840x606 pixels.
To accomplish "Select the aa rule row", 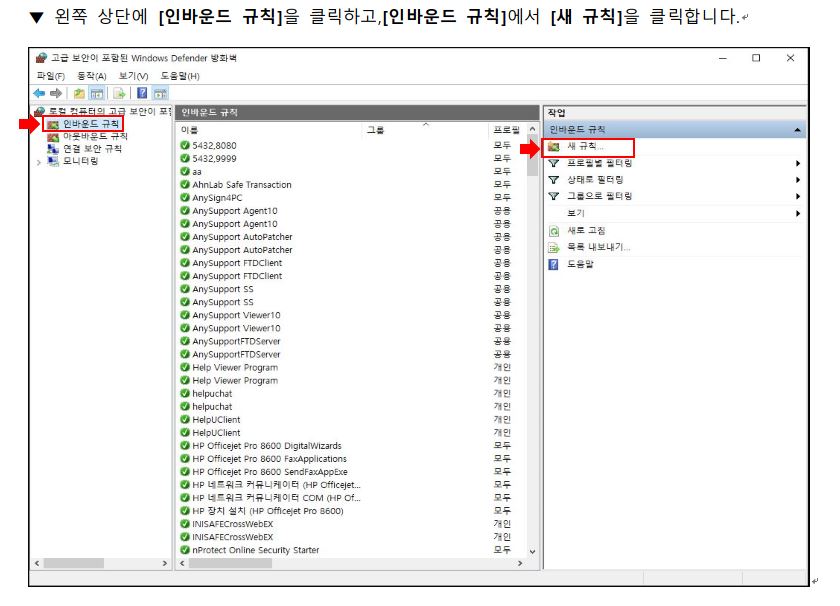I will tap(351, 171).
